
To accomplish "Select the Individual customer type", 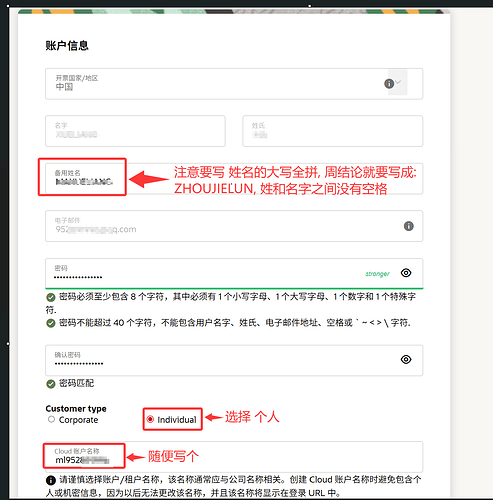I will tap(150, 419).
